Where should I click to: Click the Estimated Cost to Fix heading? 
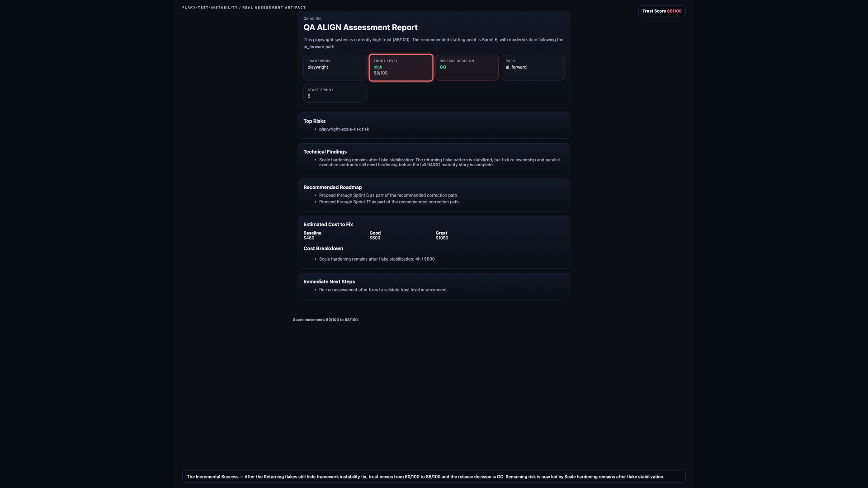[x=328, y=225]
